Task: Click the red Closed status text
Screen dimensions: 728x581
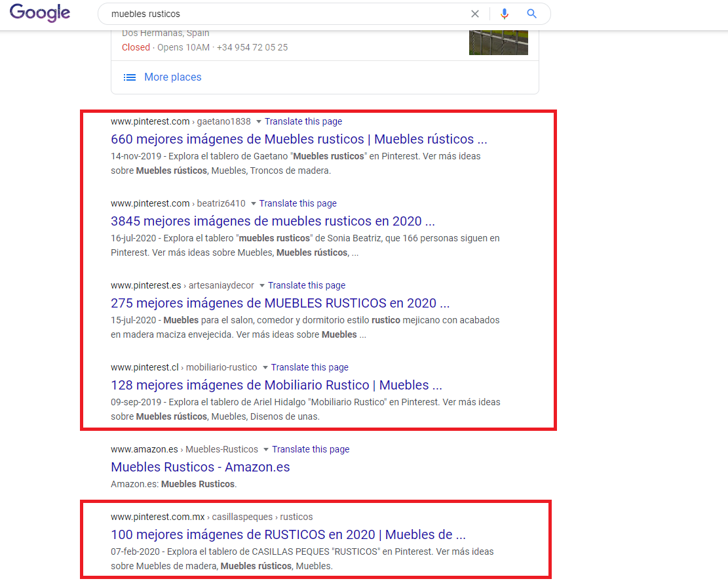Action: coord(136,47)
